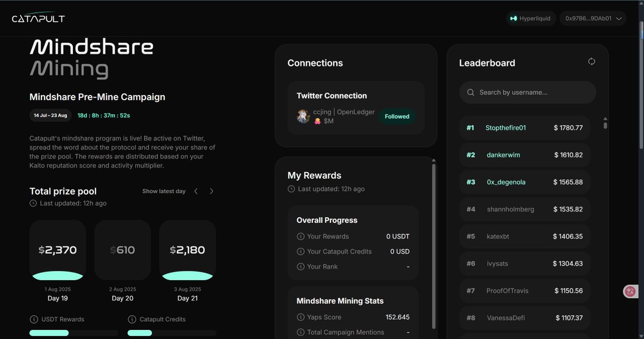
Task: Click the info icon beside Your Catapult Credits
Action: pyautogui.click(x=301, y=252)
